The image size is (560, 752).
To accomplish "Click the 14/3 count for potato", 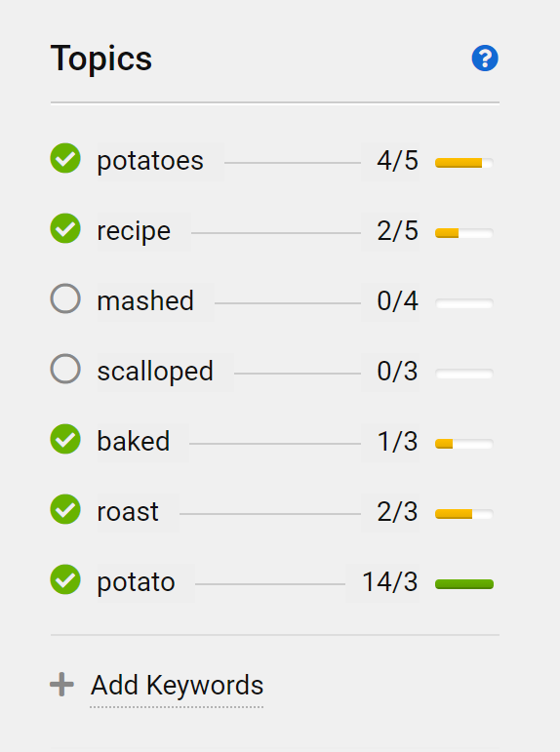I will point(389,582).
